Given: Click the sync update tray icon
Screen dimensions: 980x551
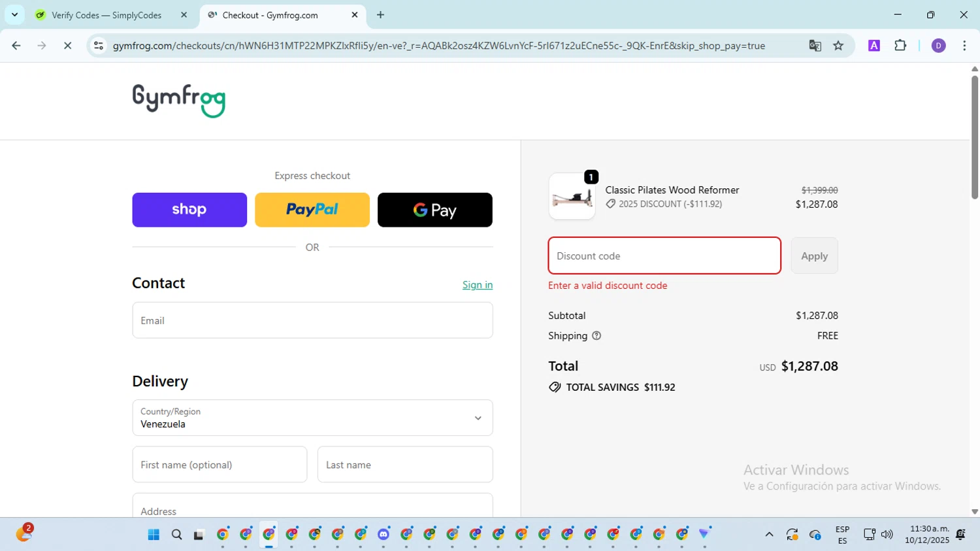Looking at the screenshot, I should [792, 535].
